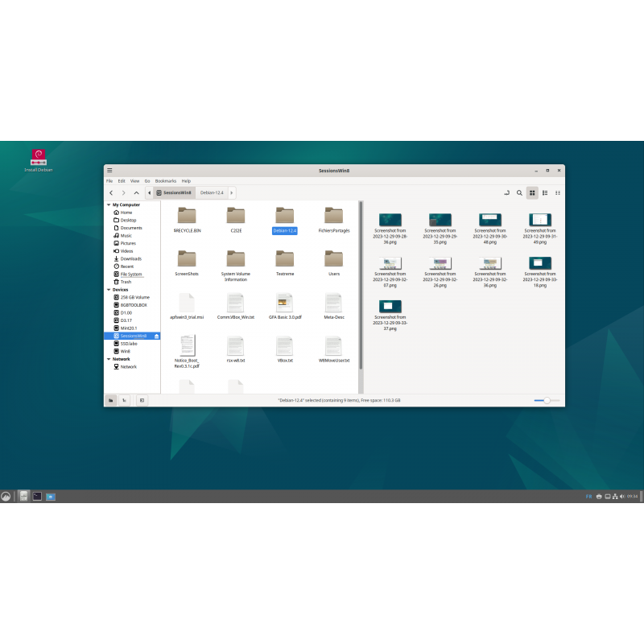Switch to the SessionsWin8 tab
The width and height of the screenshot is (644, 644).
pyautogui.click(x=176, y=192)
